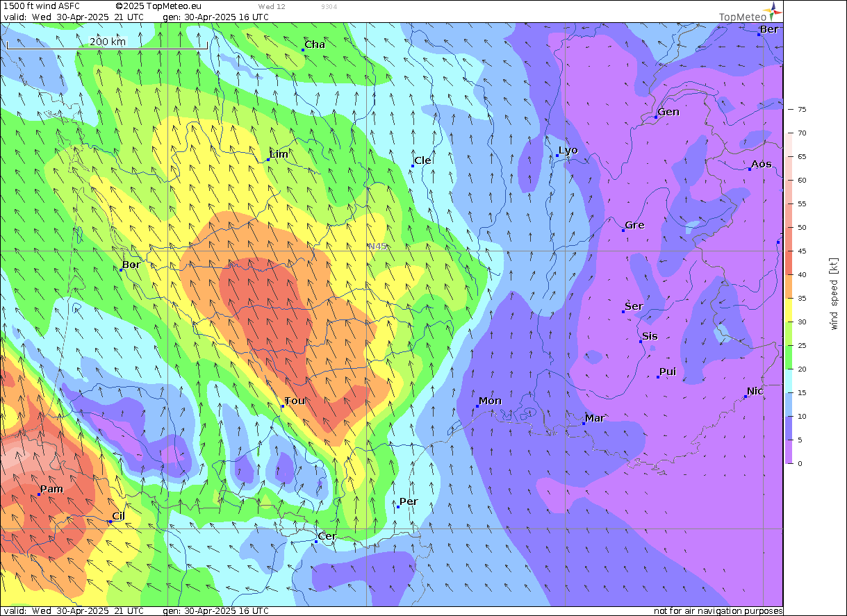Screen dimensions: 847x616
Task: Pick the orange legend band between 35 and 40
Action: coord(789,287)
